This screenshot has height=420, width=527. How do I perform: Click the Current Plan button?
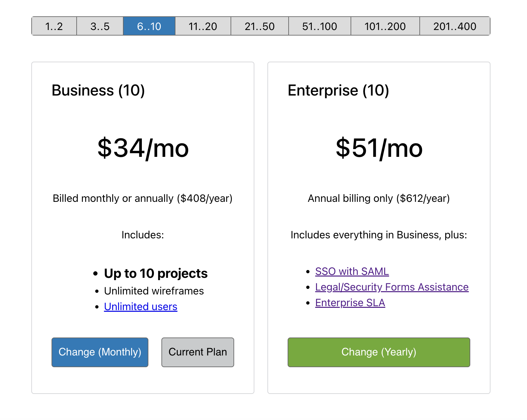coord(197,352)
